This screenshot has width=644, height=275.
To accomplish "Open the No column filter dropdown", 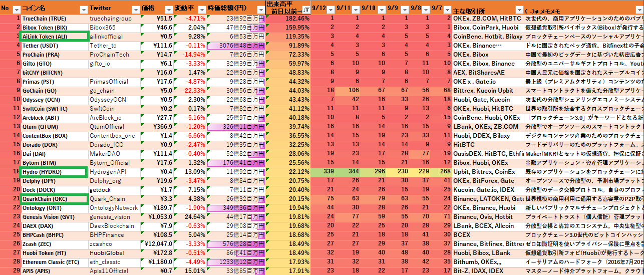I will [16, 10].
